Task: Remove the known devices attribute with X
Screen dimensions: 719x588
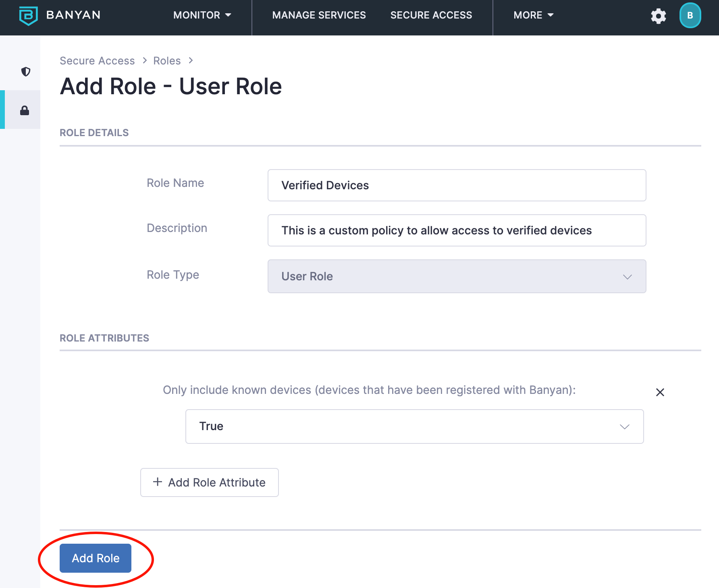Action: 660,392
